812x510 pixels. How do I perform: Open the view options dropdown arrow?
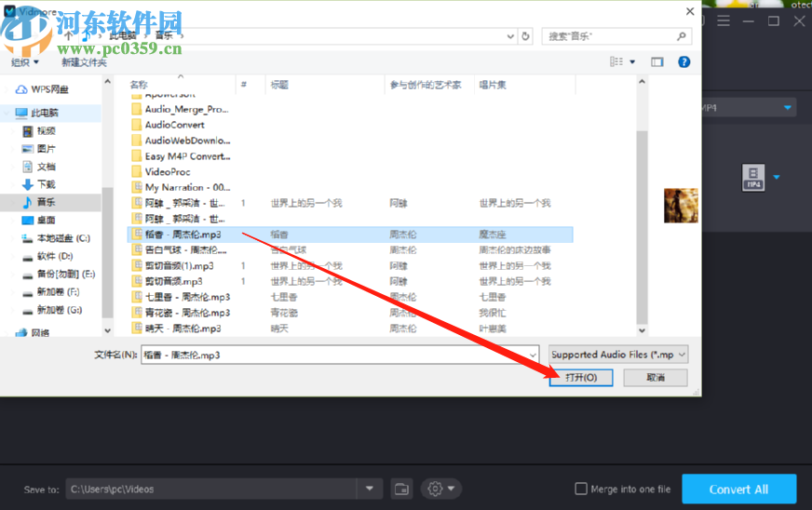click(632, 62)
